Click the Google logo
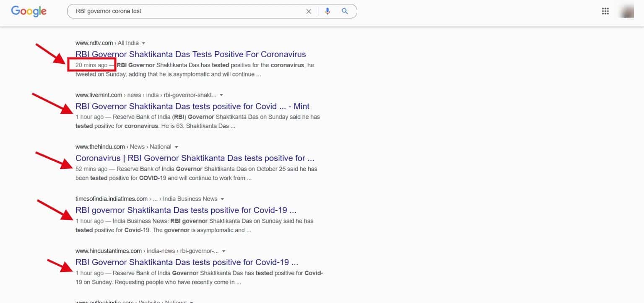This screenshot has height=303, width=644. [29, 11]
